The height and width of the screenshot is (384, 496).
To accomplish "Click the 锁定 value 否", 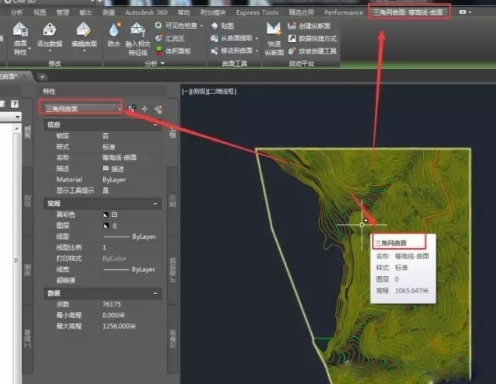I will point(106,136).
